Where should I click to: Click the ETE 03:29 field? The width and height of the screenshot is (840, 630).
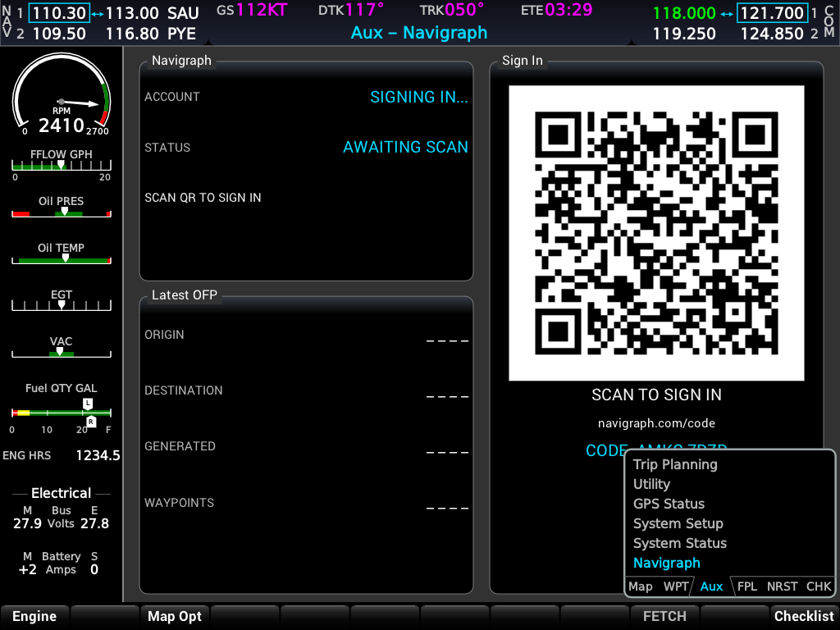(x=557, y=10)
